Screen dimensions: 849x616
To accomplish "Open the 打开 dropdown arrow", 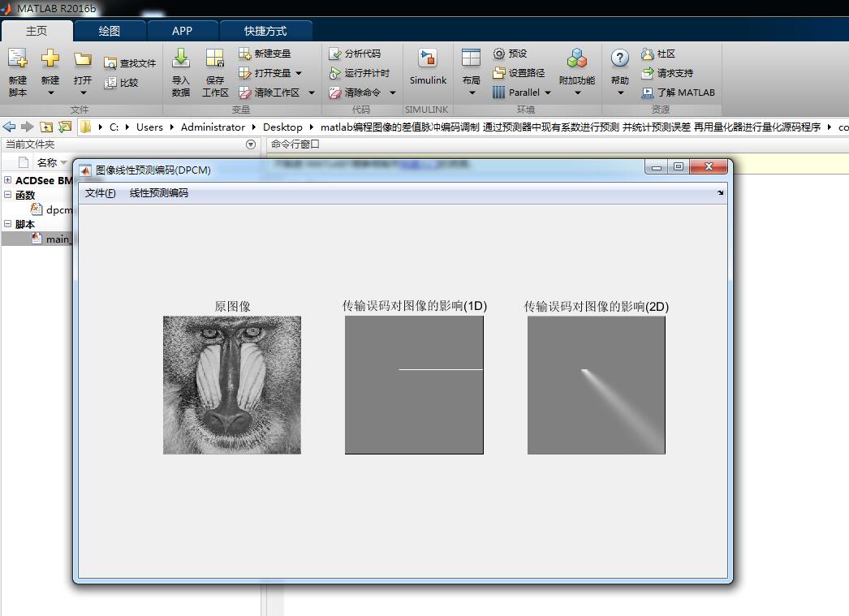I will (83, 93).
